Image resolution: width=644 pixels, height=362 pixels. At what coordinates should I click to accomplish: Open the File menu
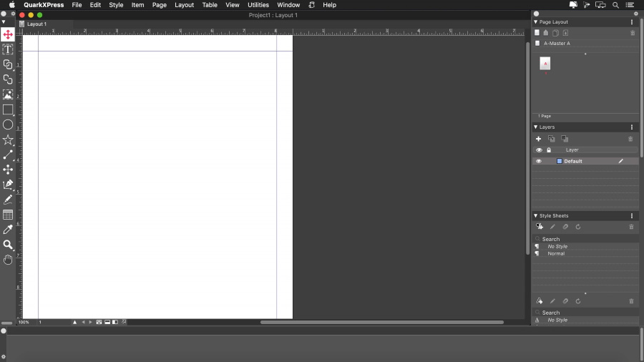[x=77, y=5]
